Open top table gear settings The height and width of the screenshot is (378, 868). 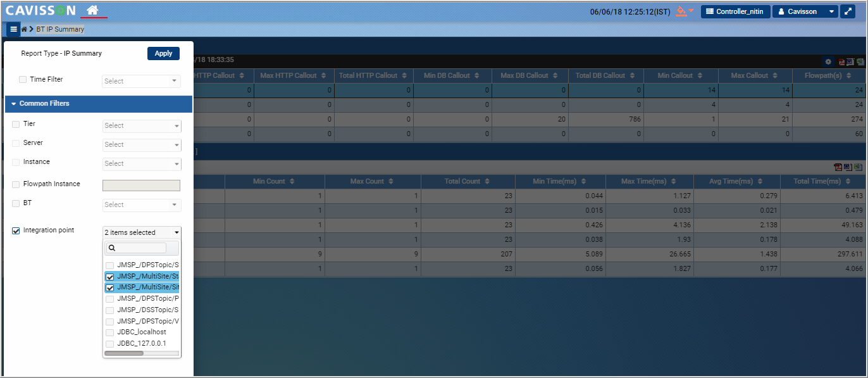[x=828, y=61]
